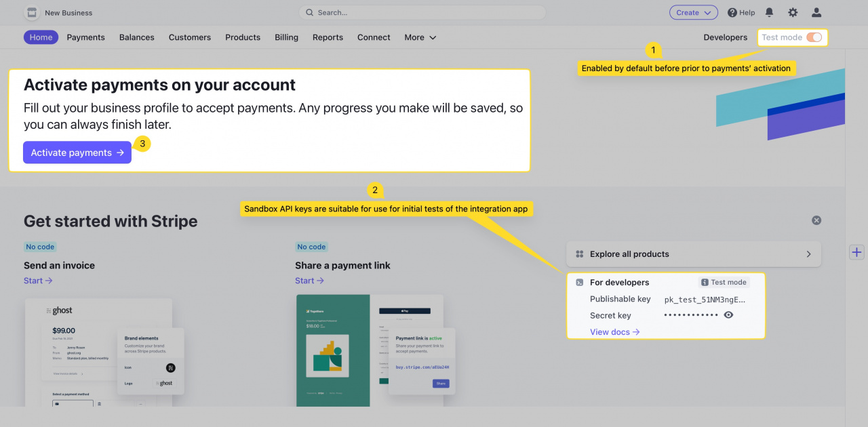Click the Help question mark icon
The height and width of the screenshot is (427, 868).
732,13
